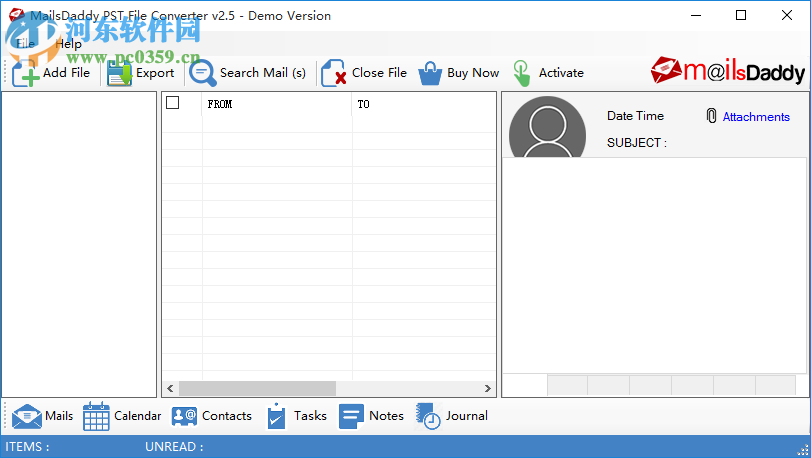Click the horizontal scrollbar right arrow
Viewport: 811px width, 458px height.
488,388
